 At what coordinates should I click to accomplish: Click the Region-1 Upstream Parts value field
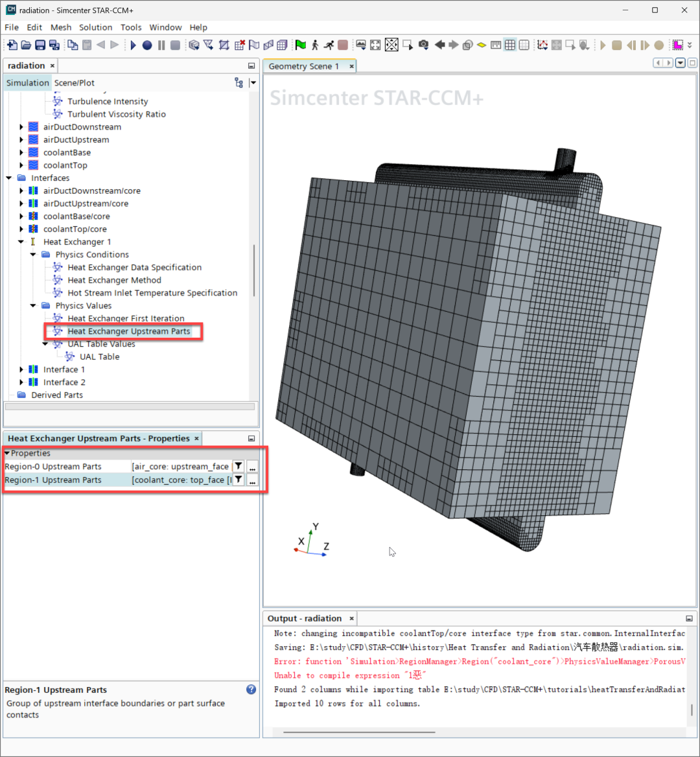coord(181,480)
